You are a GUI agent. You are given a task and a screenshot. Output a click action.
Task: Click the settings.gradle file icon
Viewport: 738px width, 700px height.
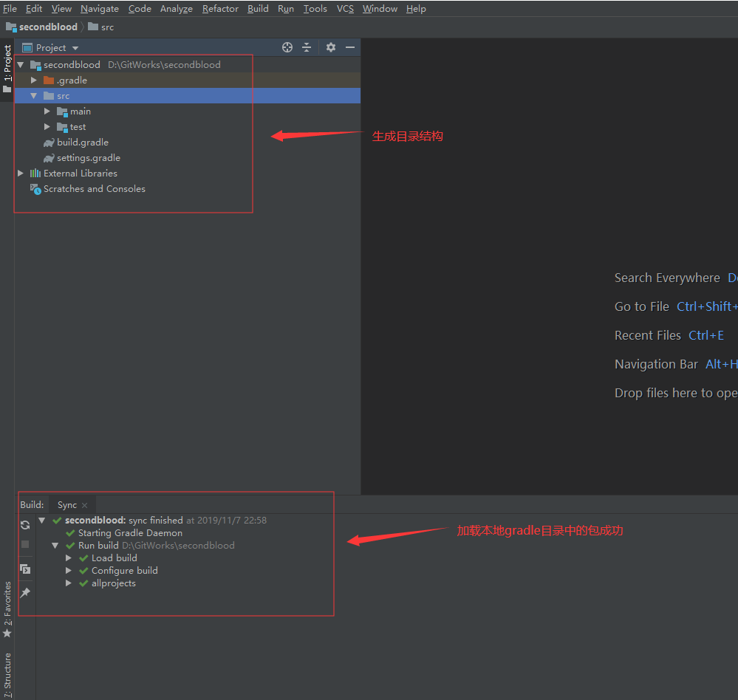pos(49,158)
